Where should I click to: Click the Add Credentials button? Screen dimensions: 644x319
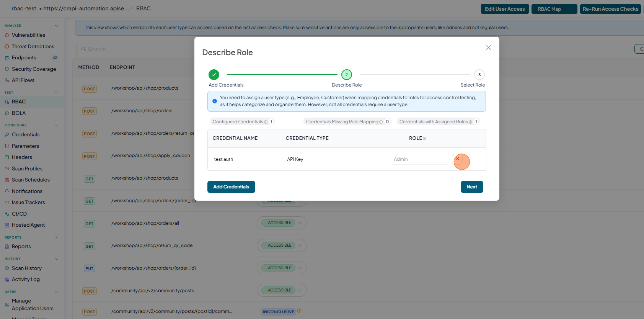point(231,187)
